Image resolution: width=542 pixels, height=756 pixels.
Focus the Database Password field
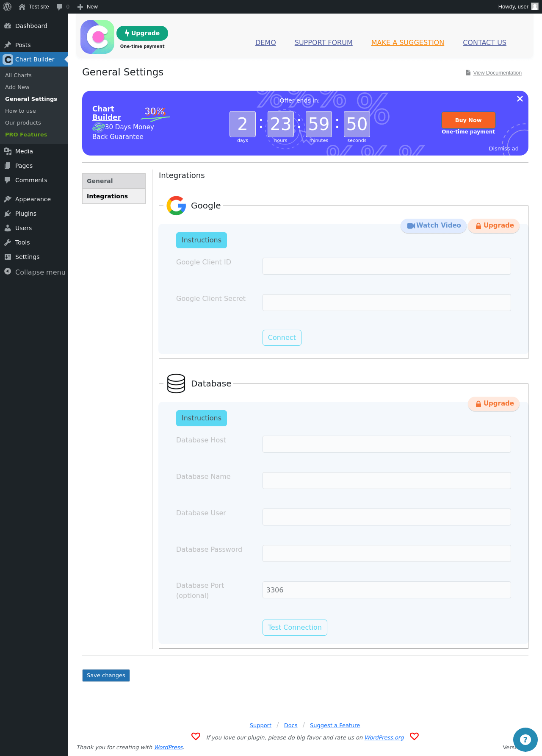tap(387, 553)
